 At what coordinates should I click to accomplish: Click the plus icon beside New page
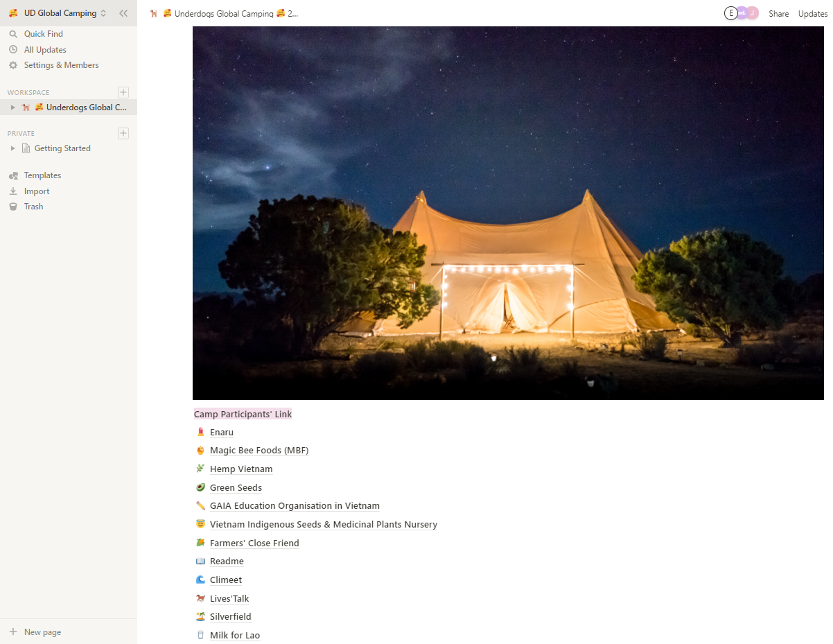pyautogui.click(x=13, y=632)
